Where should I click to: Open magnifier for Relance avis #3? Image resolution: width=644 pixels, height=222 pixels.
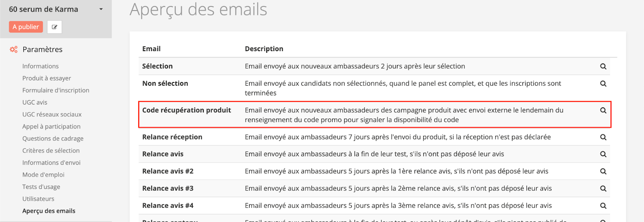[603, 188]
